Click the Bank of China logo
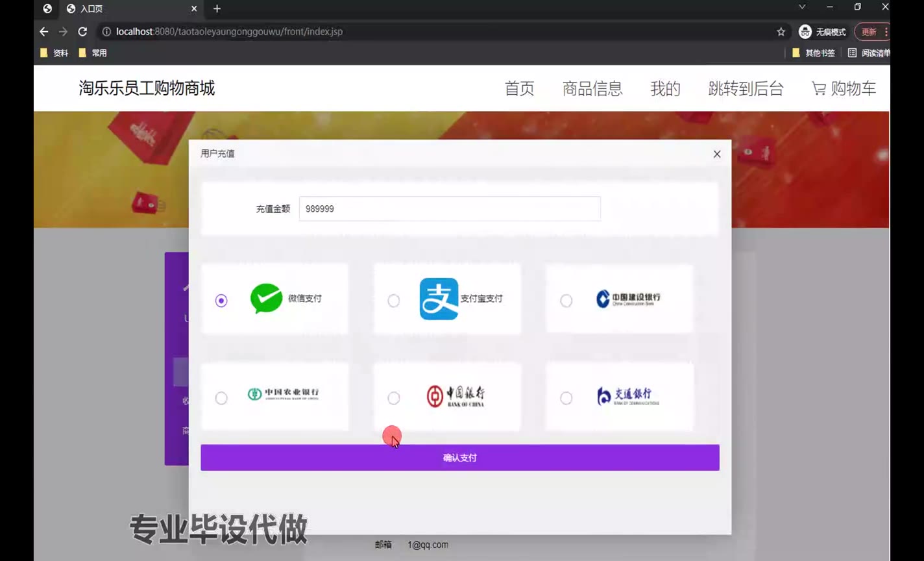924x561 pixels. (x=456, y=396)
